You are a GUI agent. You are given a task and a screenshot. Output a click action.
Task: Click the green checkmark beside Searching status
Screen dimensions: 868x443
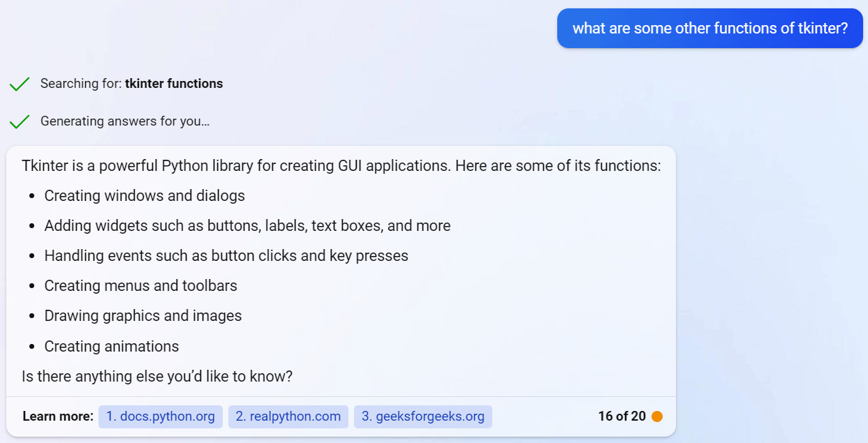[20, 84]
